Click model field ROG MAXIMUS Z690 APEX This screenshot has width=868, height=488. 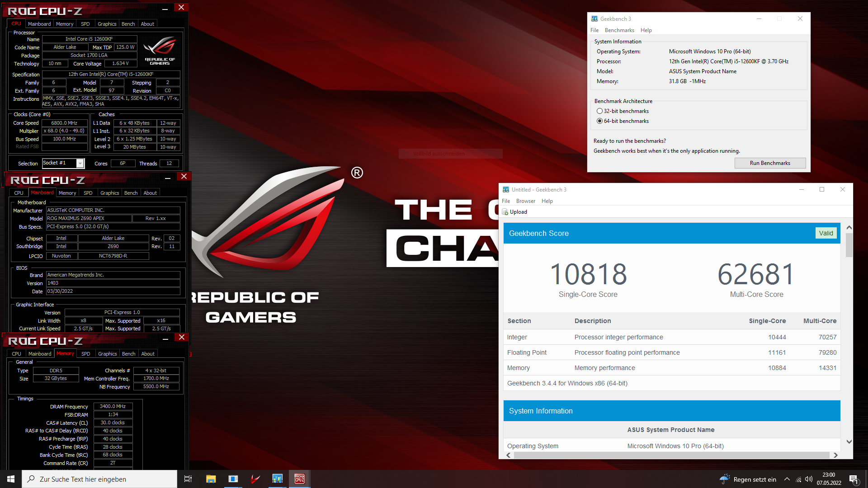89,218
